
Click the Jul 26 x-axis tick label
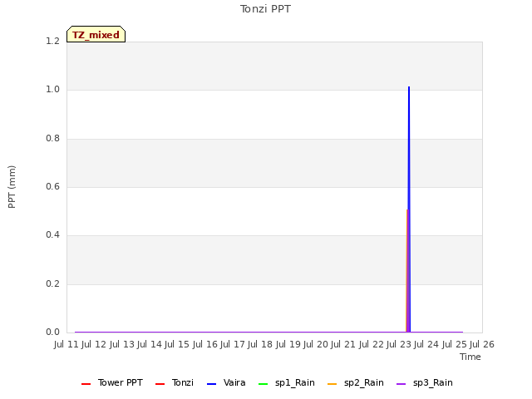tap(482, 344)
